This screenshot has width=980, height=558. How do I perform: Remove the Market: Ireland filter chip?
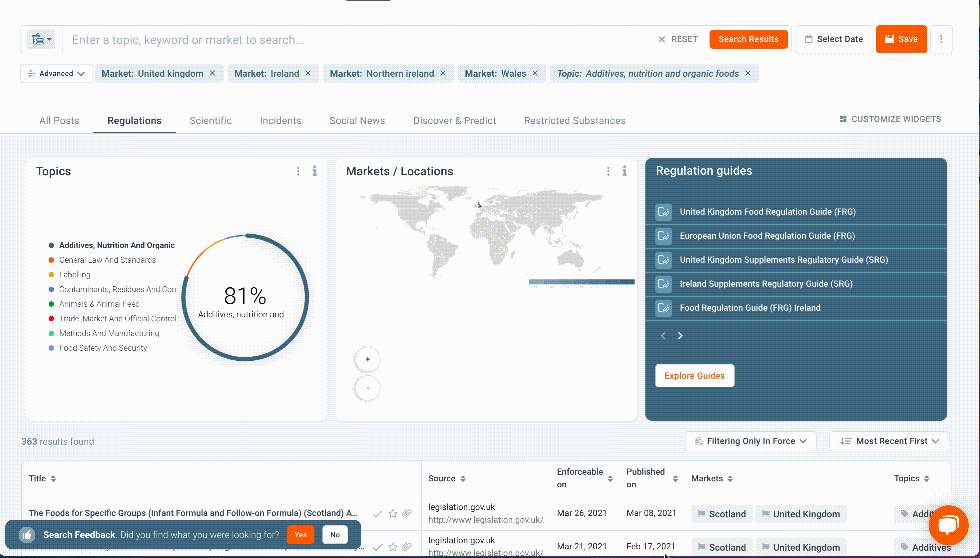point(308,73)
